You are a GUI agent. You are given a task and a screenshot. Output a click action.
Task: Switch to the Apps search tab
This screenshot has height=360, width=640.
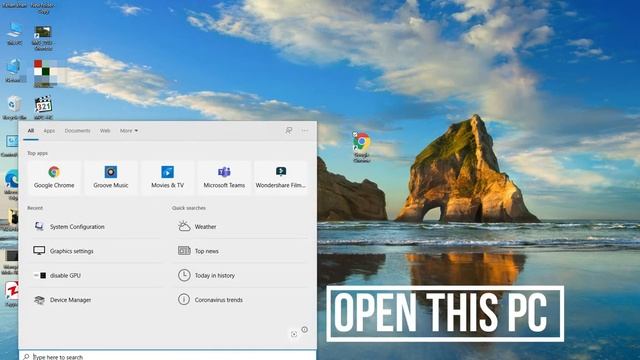(49, 131)
